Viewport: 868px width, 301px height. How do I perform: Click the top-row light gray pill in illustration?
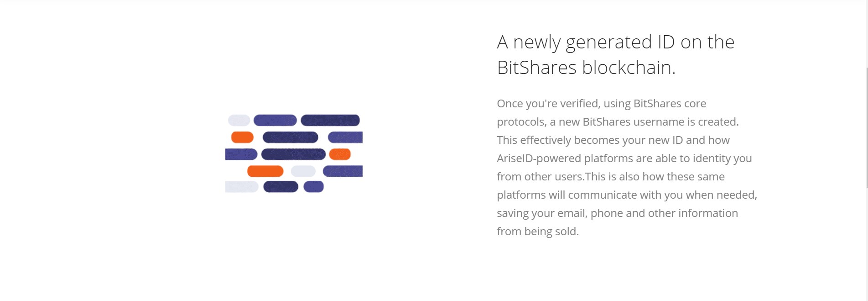239,120
